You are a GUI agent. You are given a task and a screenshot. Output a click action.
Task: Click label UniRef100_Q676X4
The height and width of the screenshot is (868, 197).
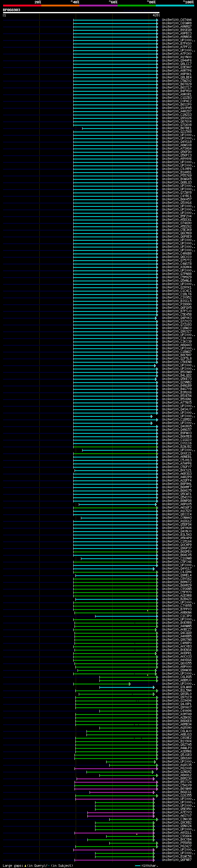pos(177,122)
